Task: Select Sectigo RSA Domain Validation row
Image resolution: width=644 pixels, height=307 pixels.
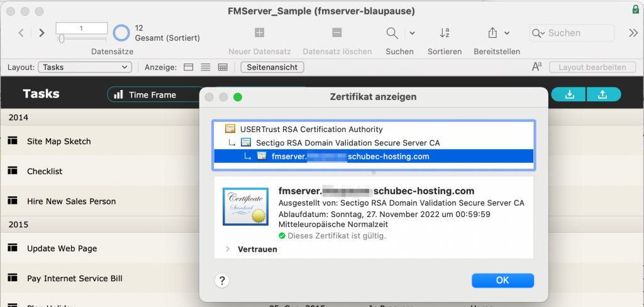Action: [374, 143]
